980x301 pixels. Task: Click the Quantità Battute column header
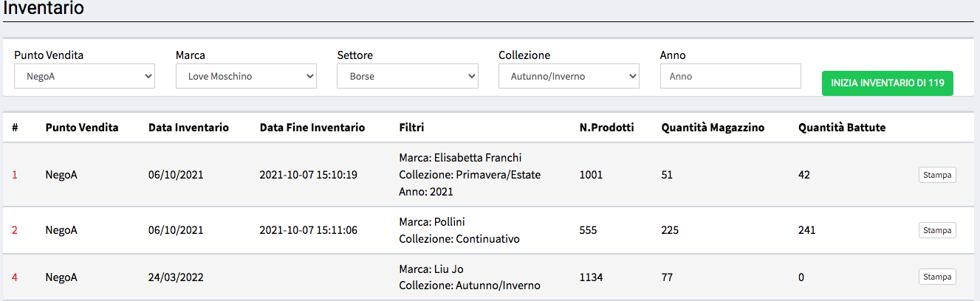[842, 128]
